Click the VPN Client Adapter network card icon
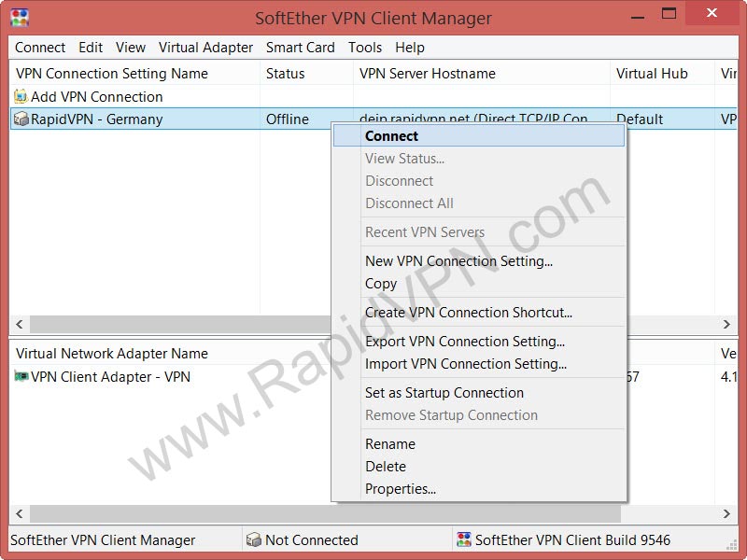This screenshot has height=560, width=747. click(x=21, y=377)
